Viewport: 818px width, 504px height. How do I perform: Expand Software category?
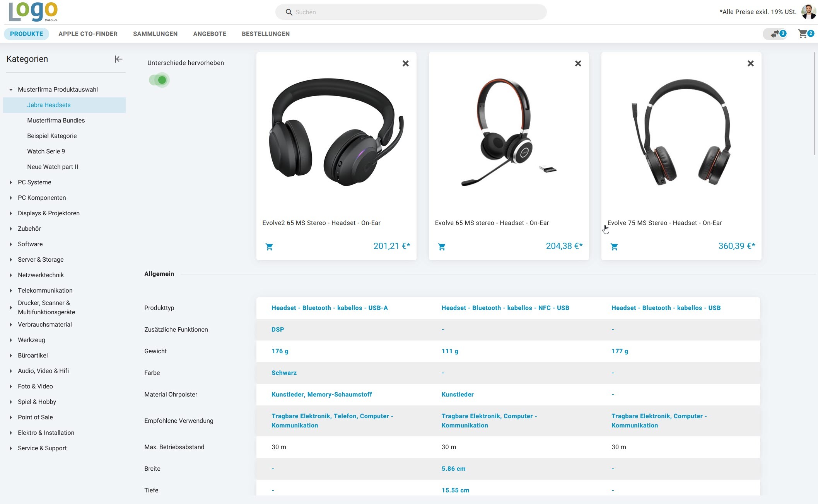click(11, 244)
